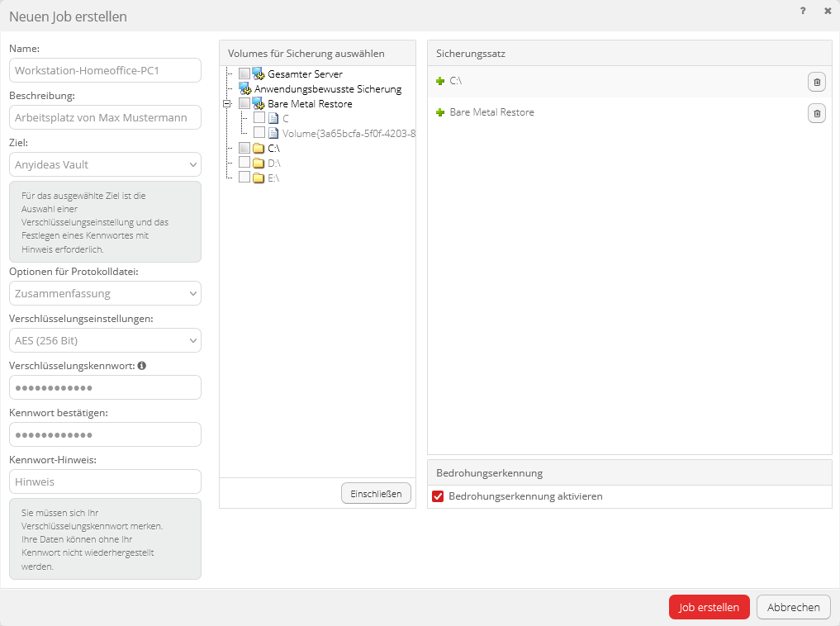Click Anwendungsbewusste Sicherung tree icon
Image resolution: width=840 pixels, height=626 pixels.
click(x=244, y=89)
